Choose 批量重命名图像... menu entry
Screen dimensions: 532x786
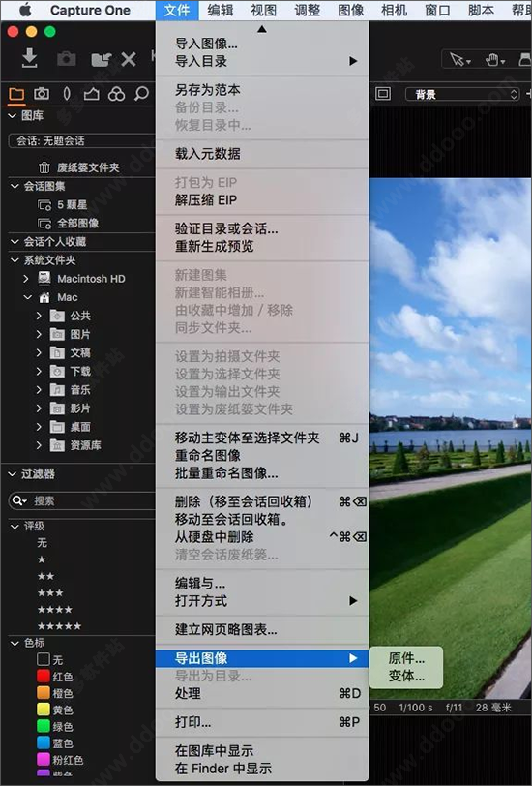coord(262,472)
